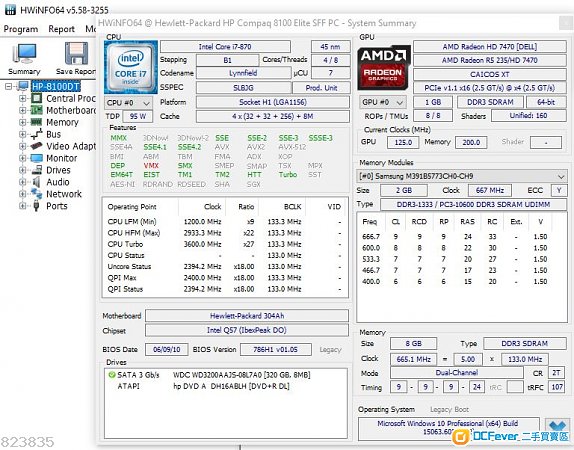Click the HP-8100DT computer icon
The height and width of the screenshot is (450, 574).
23,86
